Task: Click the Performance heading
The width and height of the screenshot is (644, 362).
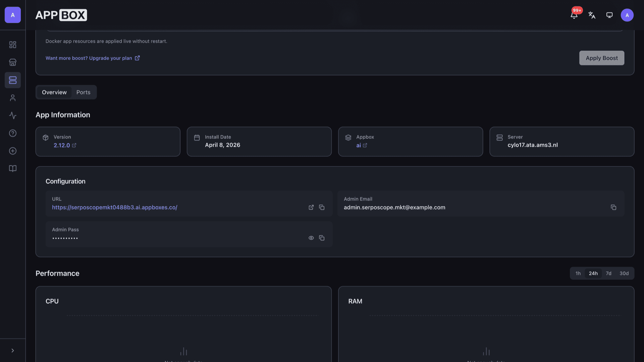Action: [x=57, y=273]
